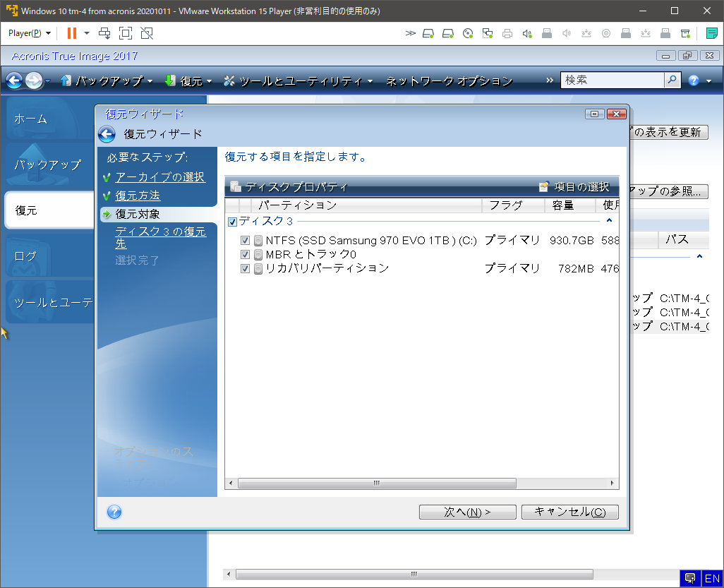Open the バックアップ toolbar menu

[x=107, y=81]
